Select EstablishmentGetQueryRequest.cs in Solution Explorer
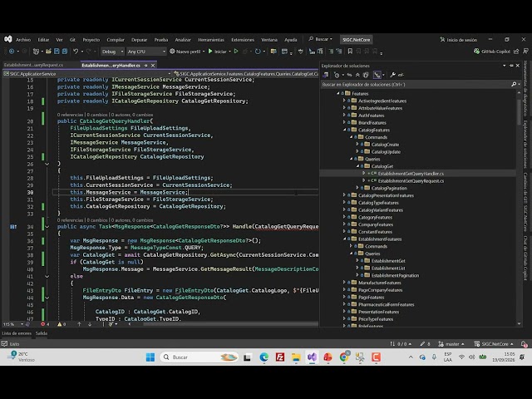 [411, 181]
